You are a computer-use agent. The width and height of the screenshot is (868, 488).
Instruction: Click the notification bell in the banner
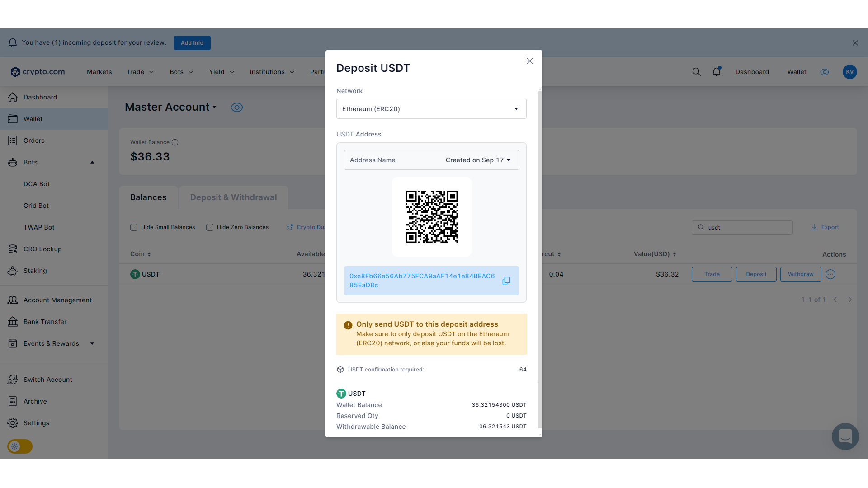(x=13, y=43)
